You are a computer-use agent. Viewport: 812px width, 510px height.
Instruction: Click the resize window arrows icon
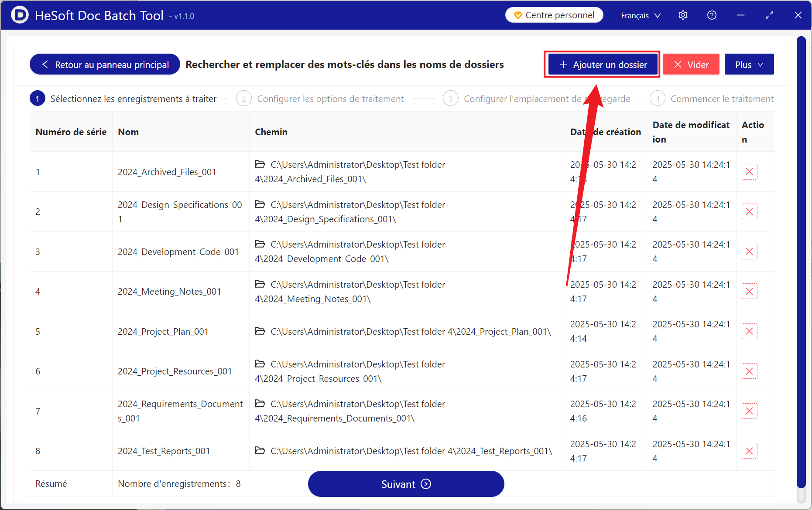tap(769, 15)
